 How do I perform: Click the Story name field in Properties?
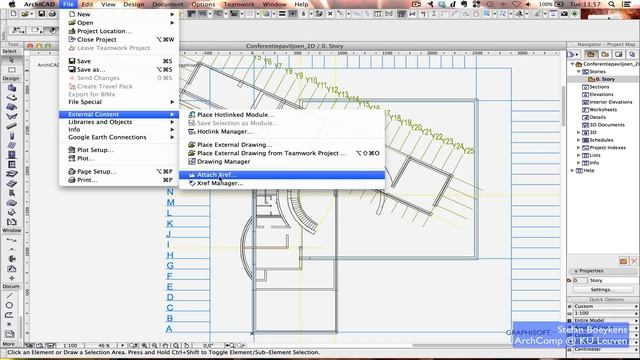(613, 280)
